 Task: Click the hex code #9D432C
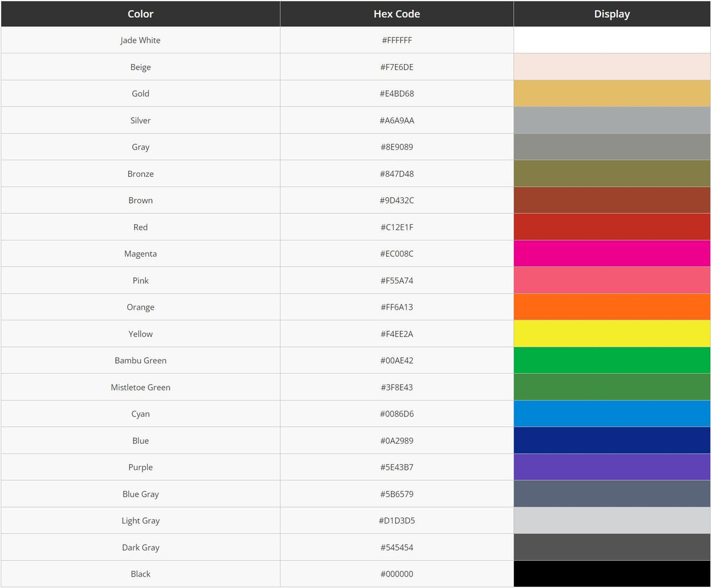[x=397, y=201]
